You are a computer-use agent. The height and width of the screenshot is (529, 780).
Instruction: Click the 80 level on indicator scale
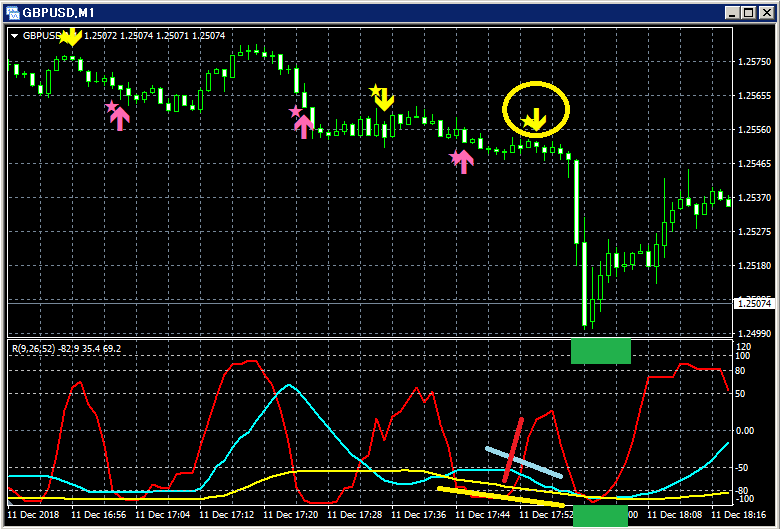point(740,371)
